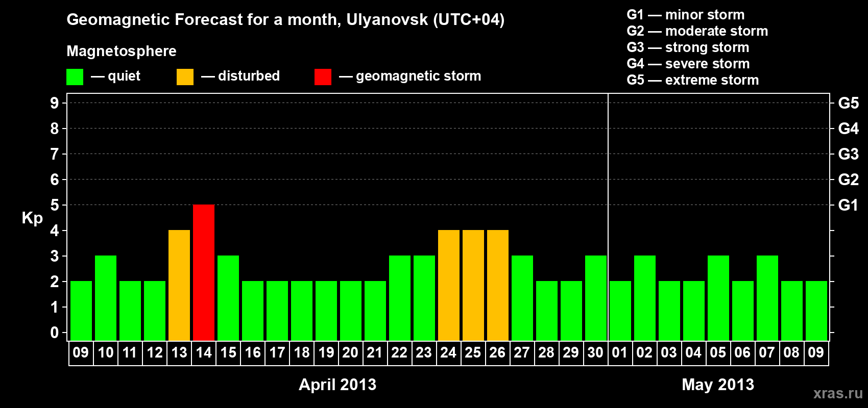Click 'G2 — moderate storm' legend line

pyautogui.click(x=697, y=31)
